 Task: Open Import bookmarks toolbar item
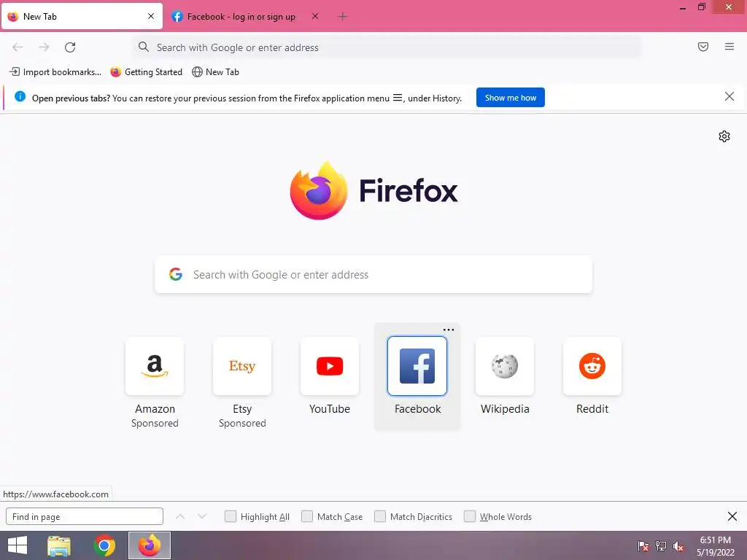pyautogui.click(x=55, y=72)
